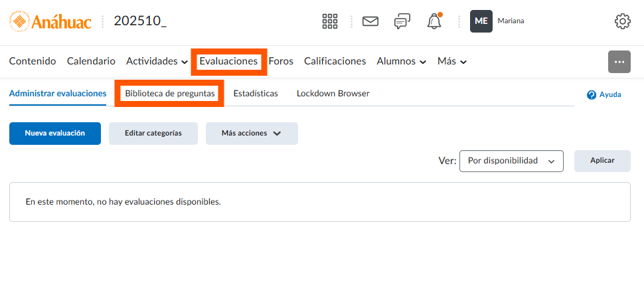Click the Nueva evaluación button

tap(55, 133)
